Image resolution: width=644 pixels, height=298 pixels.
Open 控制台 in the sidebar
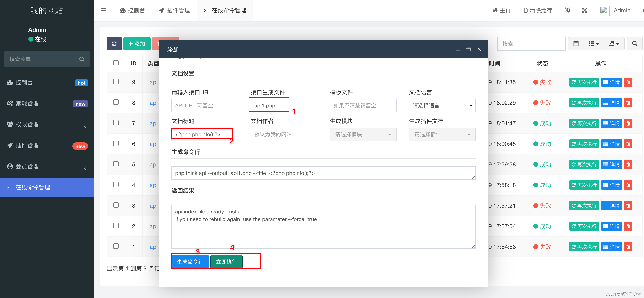(x=47, y=83)
